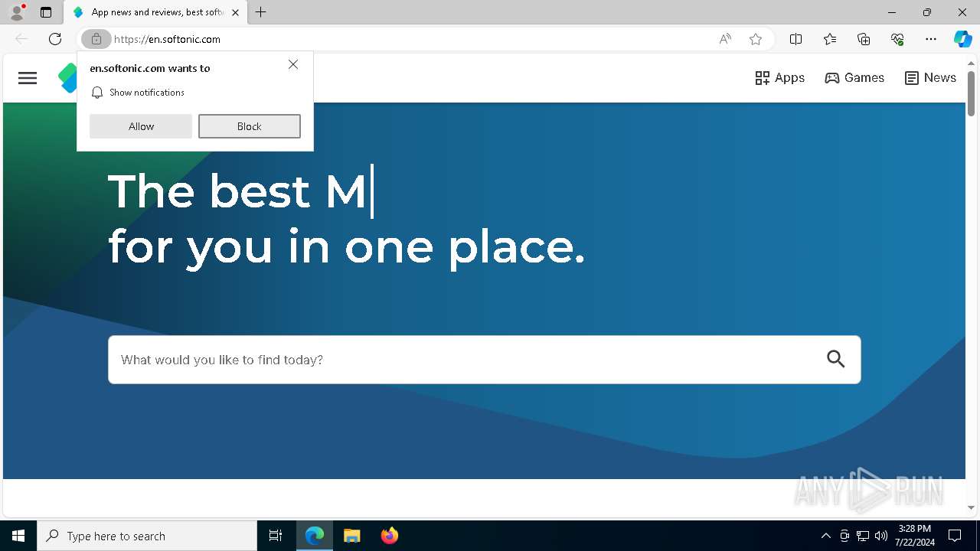Allow notifications from en.softonic.com

pyautogui.click(x=141, y=126)
